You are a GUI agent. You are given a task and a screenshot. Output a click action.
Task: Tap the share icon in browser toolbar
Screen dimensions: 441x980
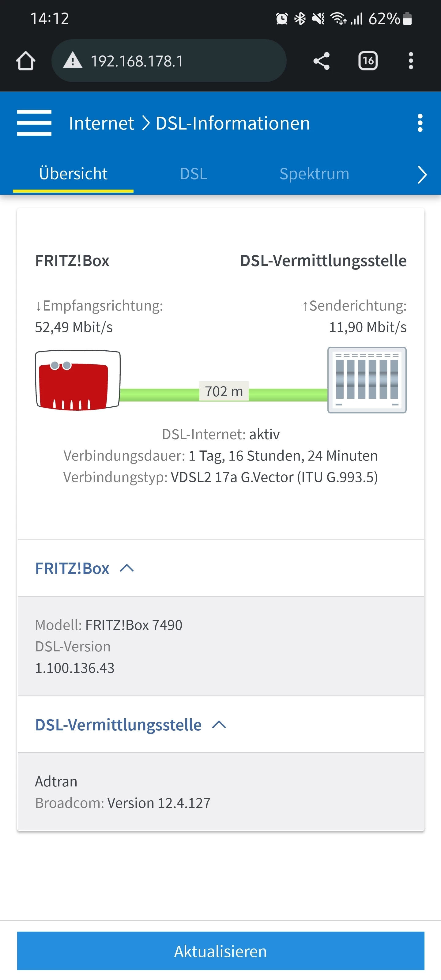pyautogui.click(x=321, y=61)
